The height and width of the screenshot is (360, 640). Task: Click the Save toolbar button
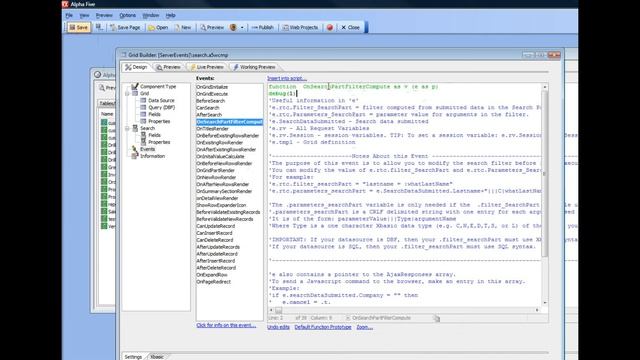click(x=78, y=27)
